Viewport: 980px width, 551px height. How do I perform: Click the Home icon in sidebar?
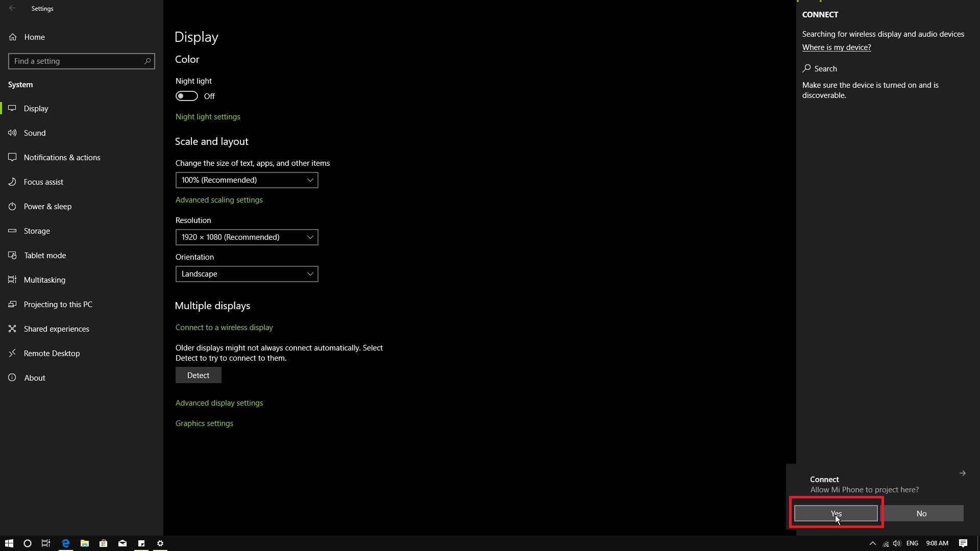coord(13,37)
